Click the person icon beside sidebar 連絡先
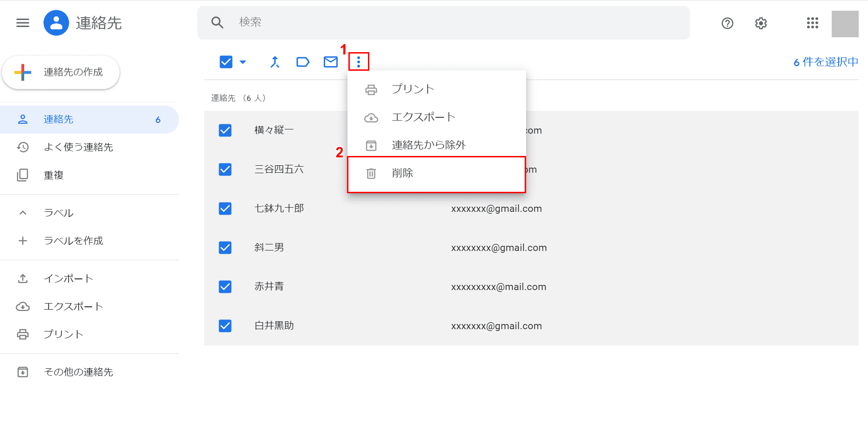This screenshot has height=426, width=868. [23, 120]
